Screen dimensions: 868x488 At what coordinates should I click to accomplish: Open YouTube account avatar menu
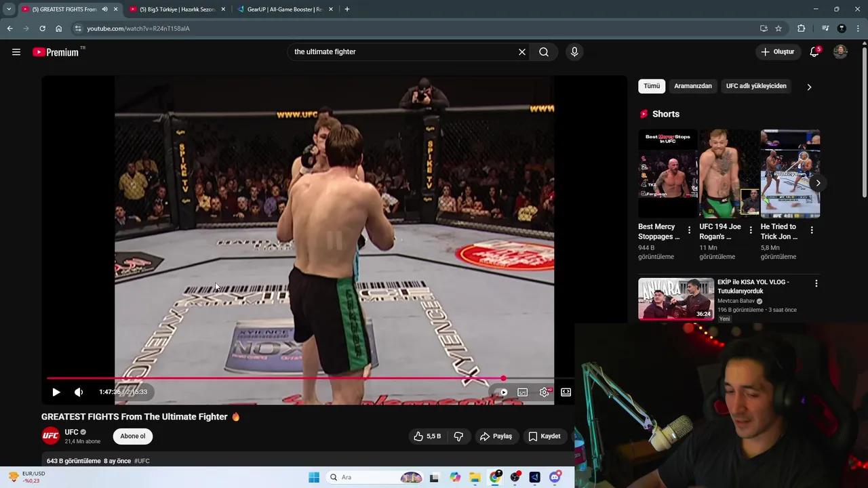pos(840,52)
